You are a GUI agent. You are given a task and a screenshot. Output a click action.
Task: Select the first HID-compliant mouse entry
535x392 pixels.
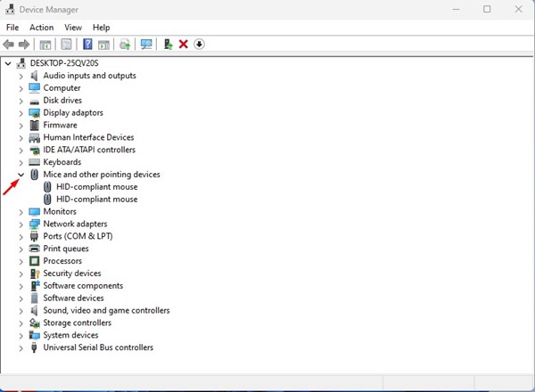pos(97,187)
